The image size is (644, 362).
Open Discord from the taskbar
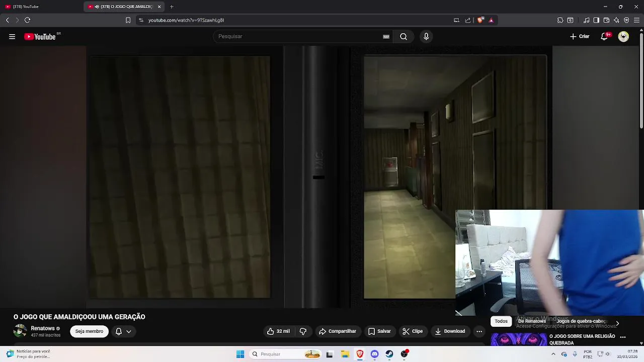(x=374, y=354)
